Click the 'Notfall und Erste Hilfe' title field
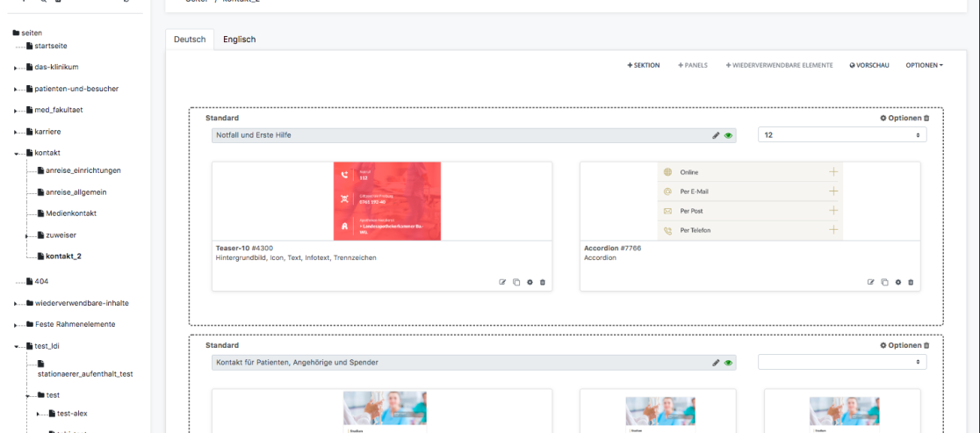 (x=473, y=135)
